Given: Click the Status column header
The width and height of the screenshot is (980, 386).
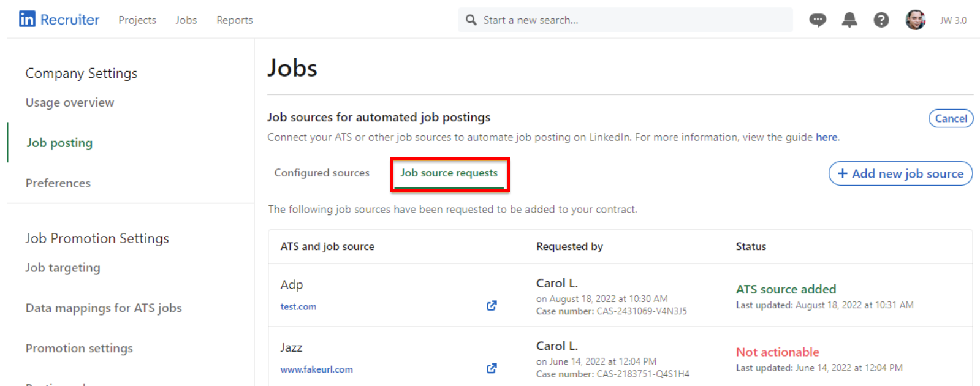Looking at the screenshot, I should 751,246.
